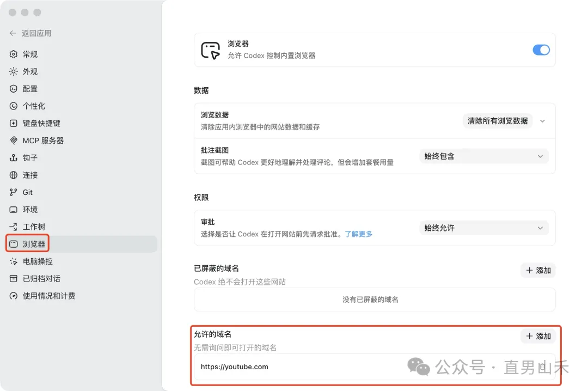Click the 键盘快捷键 icon
Viewport: 588px width, 391px height.
coord(14,123)
